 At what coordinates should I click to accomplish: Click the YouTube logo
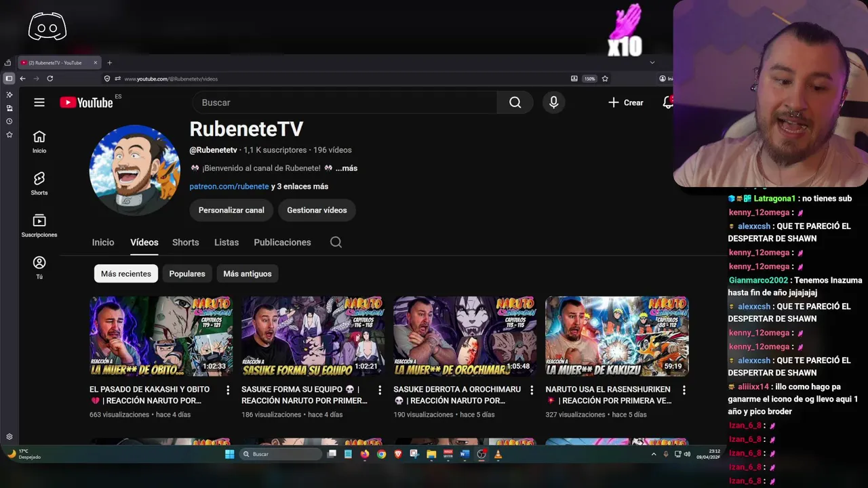coord(86,102)
